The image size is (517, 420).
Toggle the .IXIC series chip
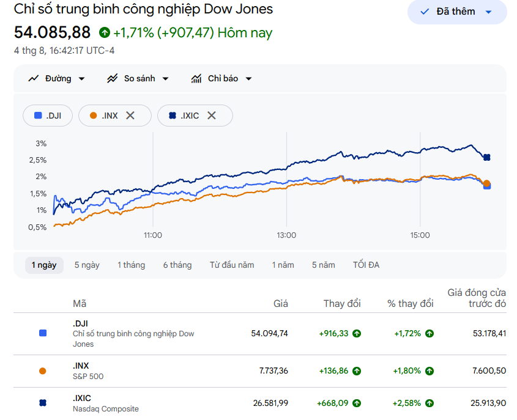pyautogui.click(x=184, y=116)
